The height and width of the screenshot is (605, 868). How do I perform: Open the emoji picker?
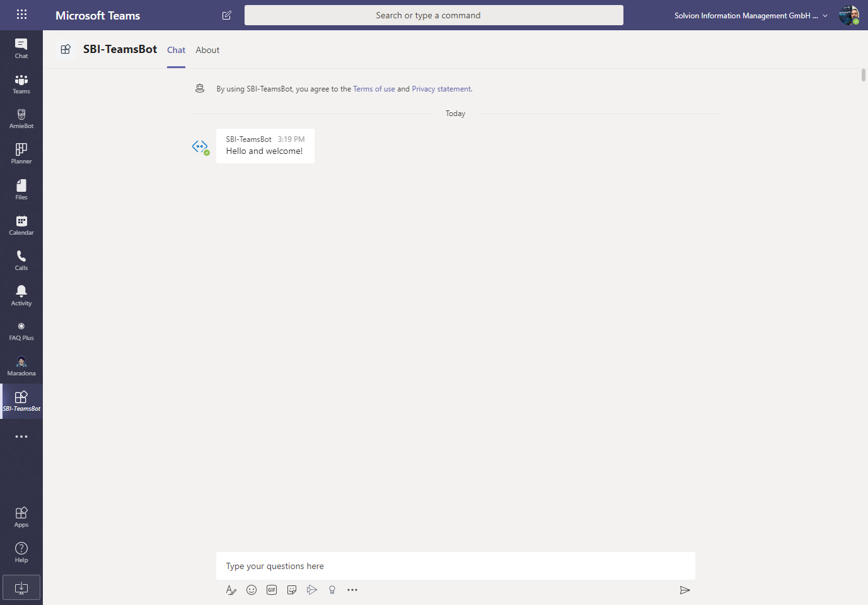click(252, 590)
